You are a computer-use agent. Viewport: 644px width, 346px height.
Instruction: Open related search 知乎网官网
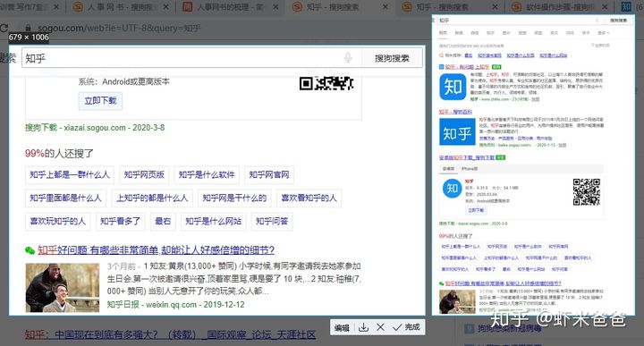(269, 175)
